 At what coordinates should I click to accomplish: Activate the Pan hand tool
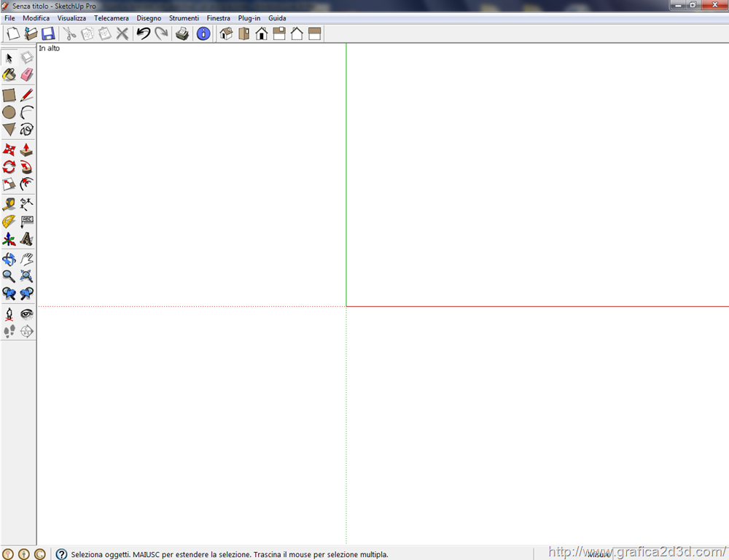tap(27, 259)
